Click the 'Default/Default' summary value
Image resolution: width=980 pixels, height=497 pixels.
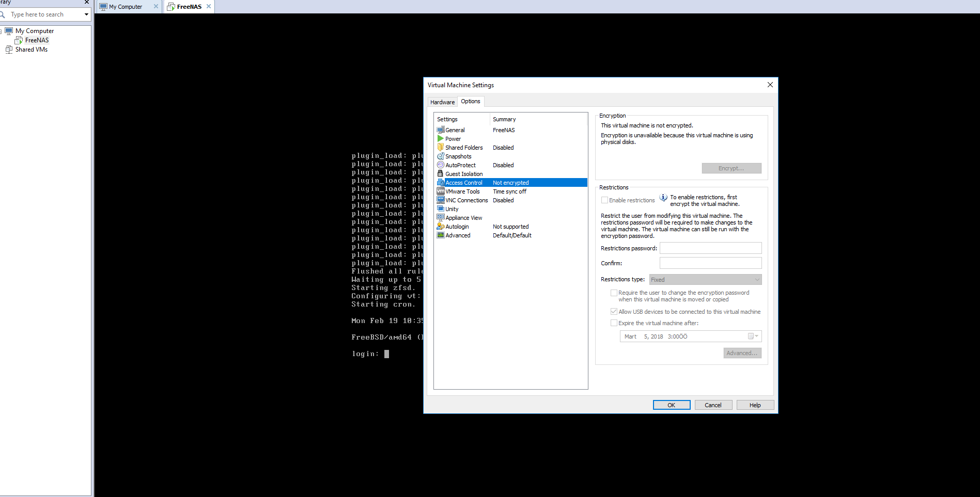click(x=512, y=235)
